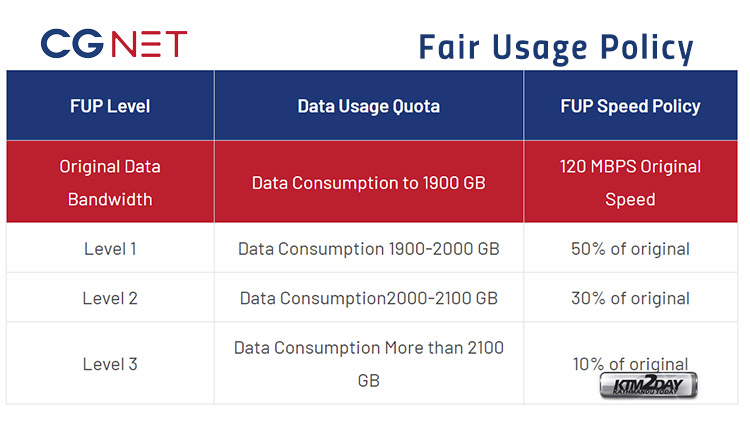Click the Original Data Bandwidth cell
This screenshot has height=430, width=750.
click(x=110, y=182)
